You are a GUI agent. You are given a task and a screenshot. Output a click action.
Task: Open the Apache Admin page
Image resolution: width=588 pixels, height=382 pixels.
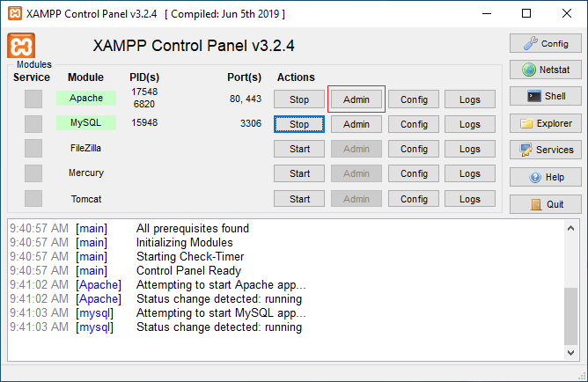click(356, 99)
